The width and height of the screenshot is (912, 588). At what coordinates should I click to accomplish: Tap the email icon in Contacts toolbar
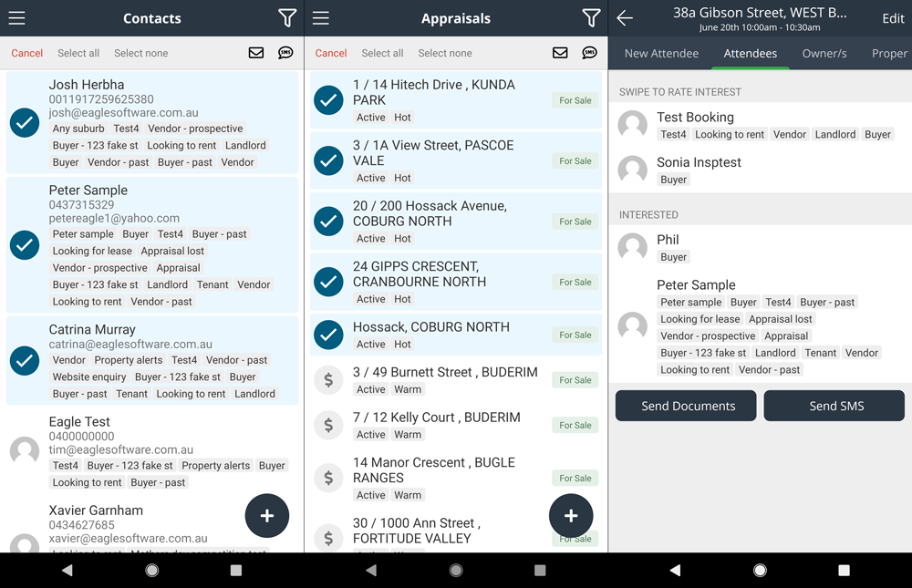256,53
